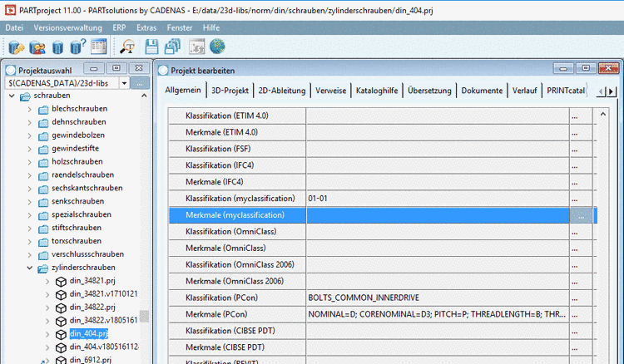The image size is (624, 364).
Task: Open the Extras menu
Action: [146, 27]
